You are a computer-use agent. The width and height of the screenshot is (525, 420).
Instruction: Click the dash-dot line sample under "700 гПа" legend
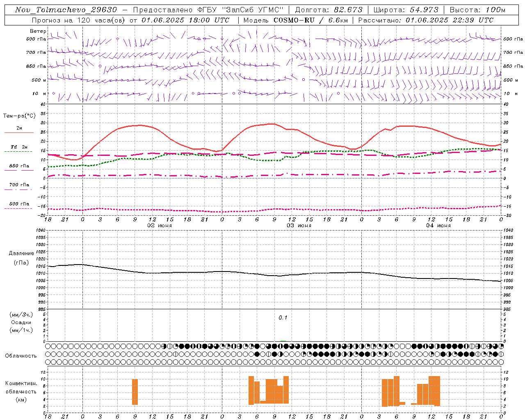pyautogui.click(x=19, y=189)
